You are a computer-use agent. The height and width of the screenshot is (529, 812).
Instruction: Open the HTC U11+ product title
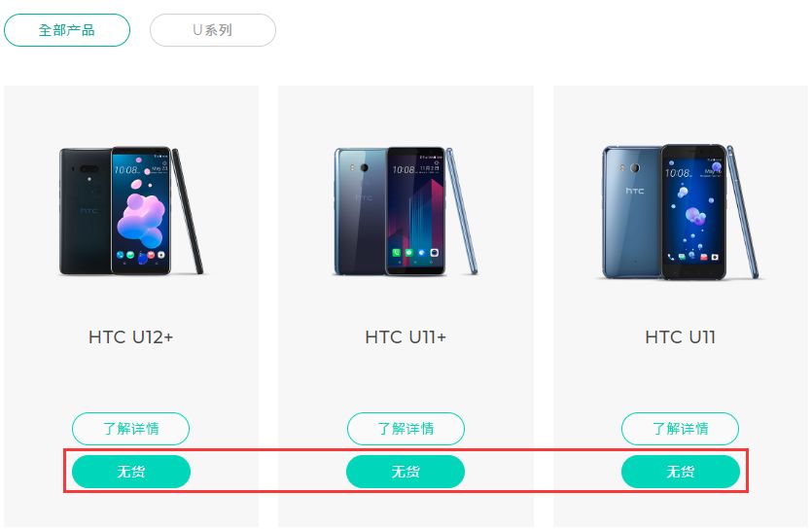pos(406,337)
